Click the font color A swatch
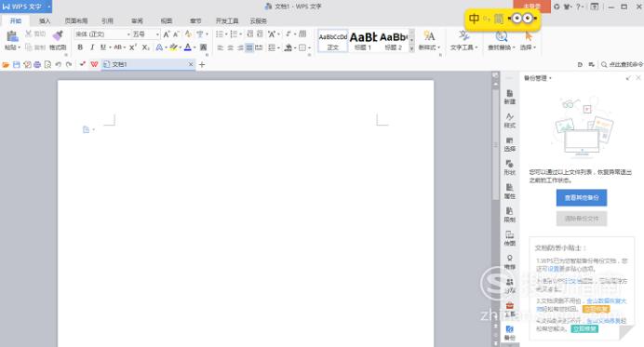This screenshot has width=644, height=347. 188,47
